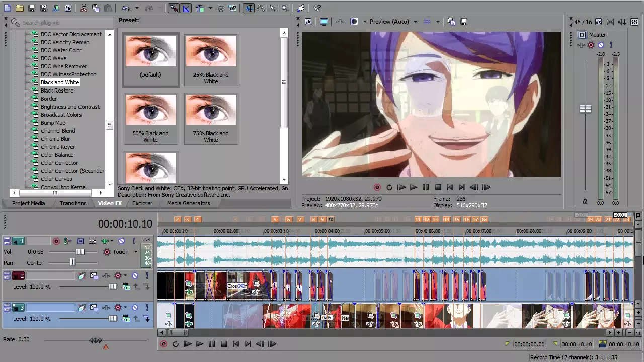This screenshot has width=644, height=362.
Task: Switch to Explorer tab
Action: pos(142,203)
